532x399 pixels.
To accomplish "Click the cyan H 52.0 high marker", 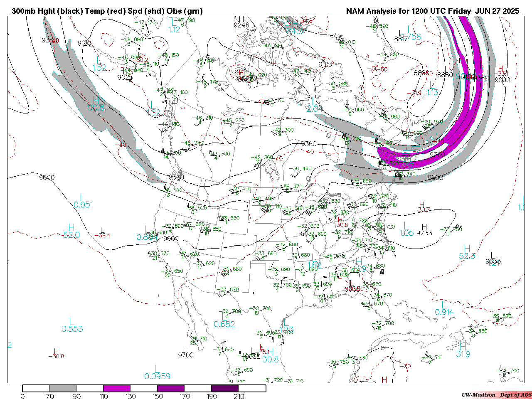I will [71, 231].
